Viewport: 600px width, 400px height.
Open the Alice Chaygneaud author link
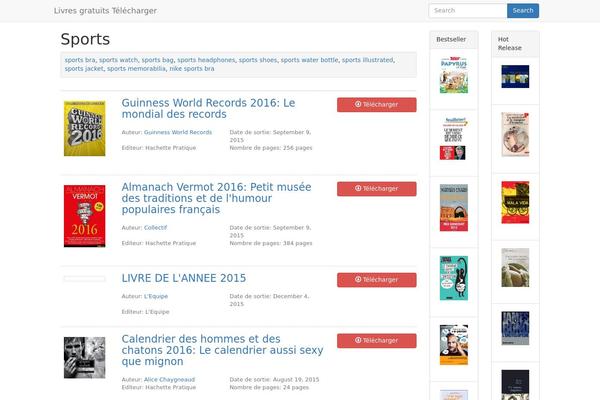pos(169,380)
